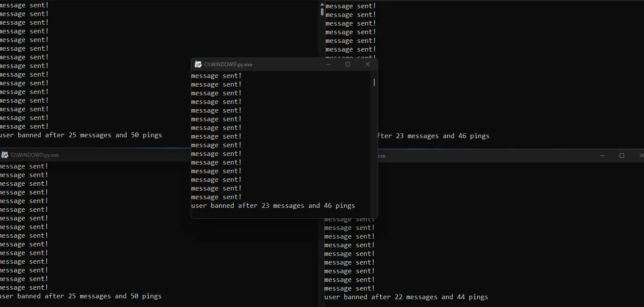The width and height of the screenshot is (644, 307).
Task: Click the first "message sent!" line in the center window
Action: tap(216, 76)
